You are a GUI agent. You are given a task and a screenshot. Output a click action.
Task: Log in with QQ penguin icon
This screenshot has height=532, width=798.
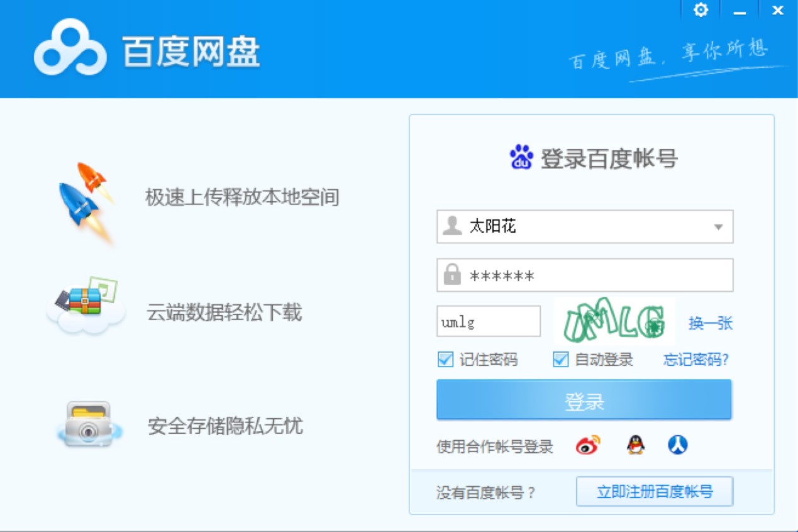(636, 445)
